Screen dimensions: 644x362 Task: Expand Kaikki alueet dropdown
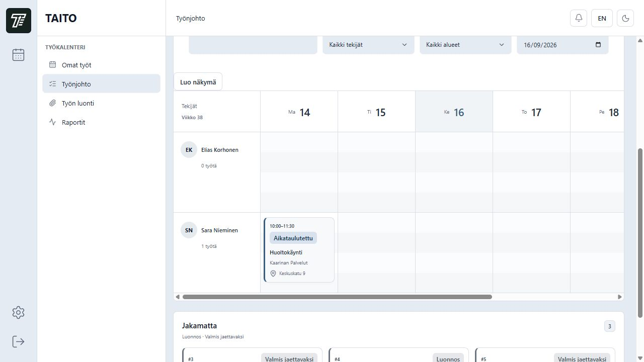tap(465, 45)
